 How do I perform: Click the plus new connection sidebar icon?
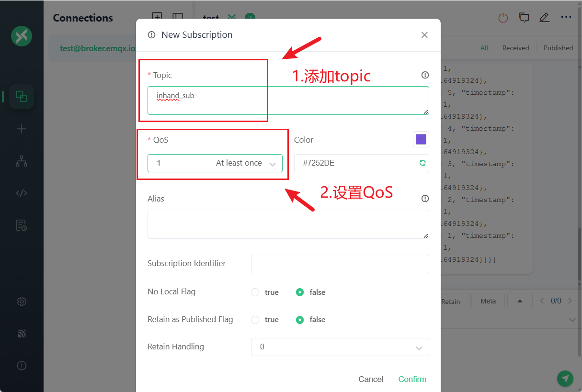(22, 129)
